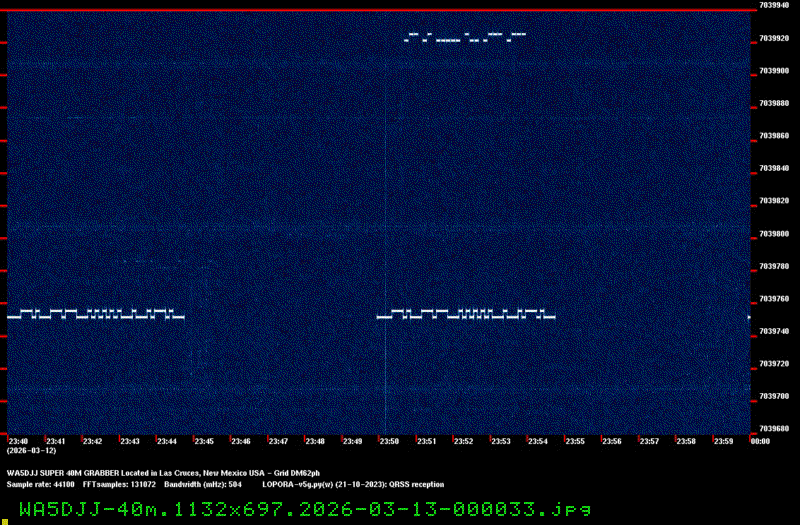Click the FSK signal trace starting at 23:40

(96, 314)
